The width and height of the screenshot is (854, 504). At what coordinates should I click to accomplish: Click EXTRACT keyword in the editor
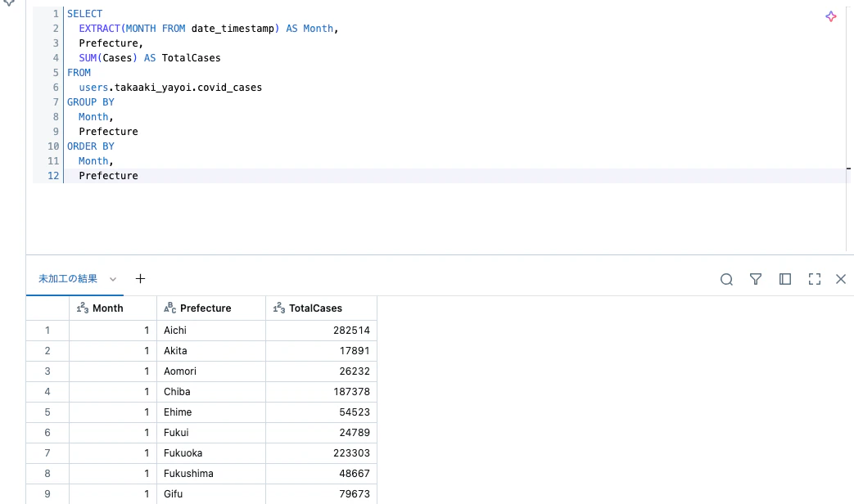point(99,29)
